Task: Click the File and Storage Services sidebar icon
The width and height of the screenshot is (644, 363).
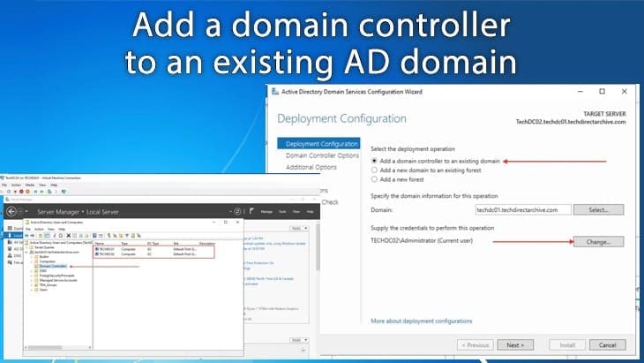Action: click(x=10, y=262)
